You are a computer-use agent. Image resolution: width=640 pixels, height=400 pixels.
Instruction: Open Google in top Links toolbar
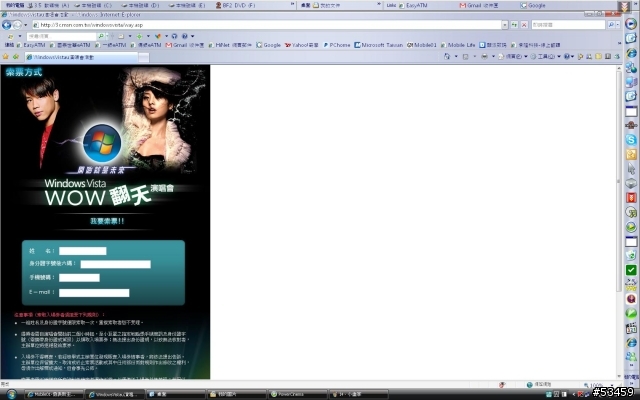533,5
